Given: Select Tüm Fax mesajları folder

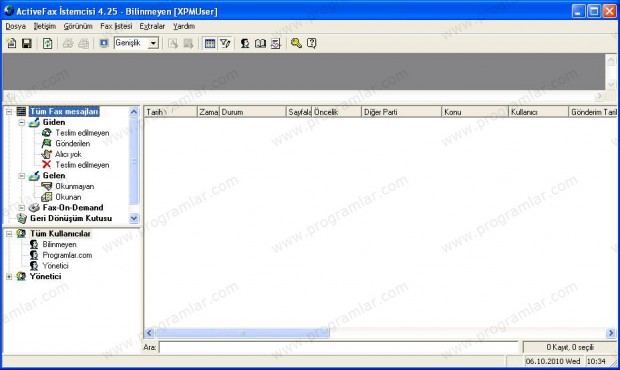Looking at the screenshot, I should coord(64,111).
